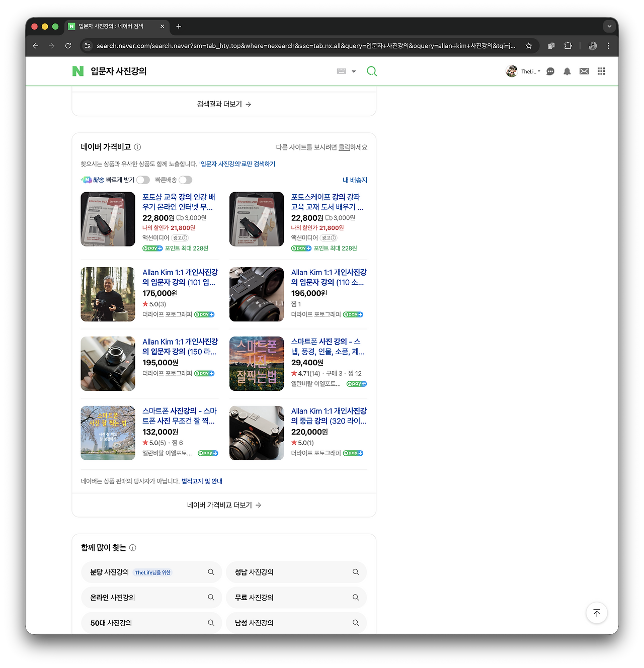Open Allan Kim 중급 강의 (320 listing

[329, 416]
